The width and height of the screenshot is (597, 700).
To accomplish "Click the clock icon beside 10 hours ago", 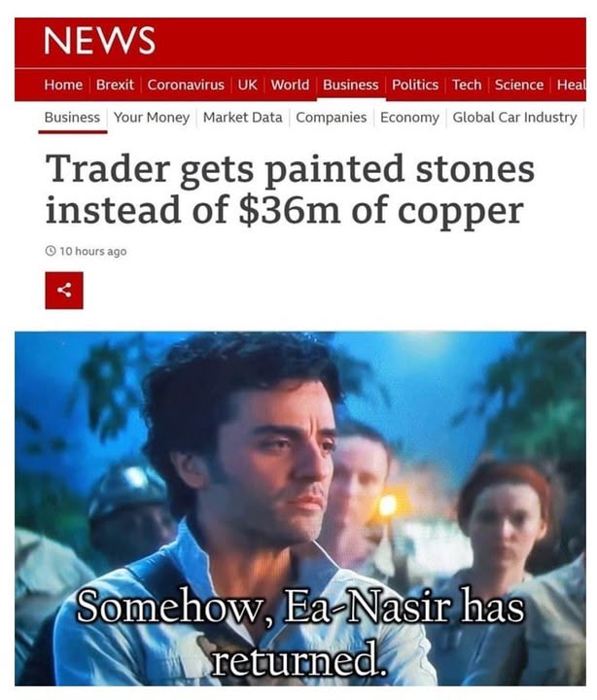I will coord(51,251).
